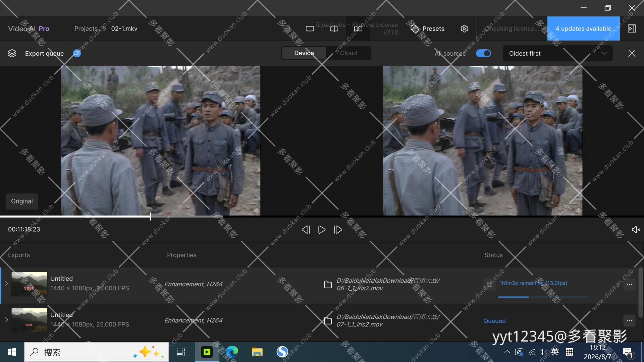Open File Explorer from the taskbar
The height and width of the screenshot is (362, 644).
[x=257, y=352]
